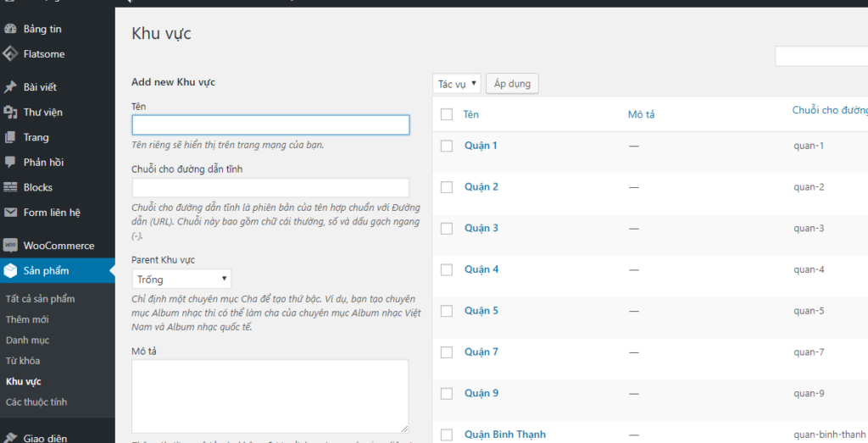Click the Bảng tin dashboard icon
The image size is (868, 443).
(10, 29)
